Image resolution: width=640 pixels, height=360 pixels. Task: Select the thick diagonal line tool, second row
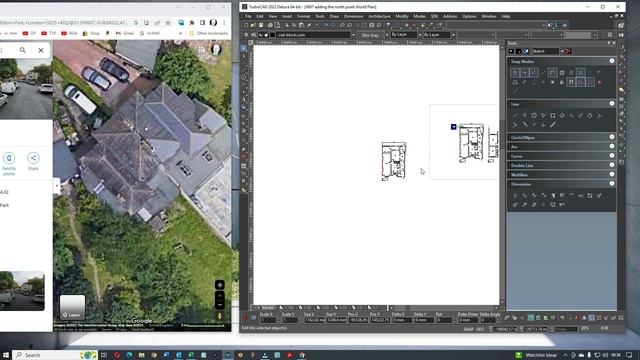coord(553,125)
